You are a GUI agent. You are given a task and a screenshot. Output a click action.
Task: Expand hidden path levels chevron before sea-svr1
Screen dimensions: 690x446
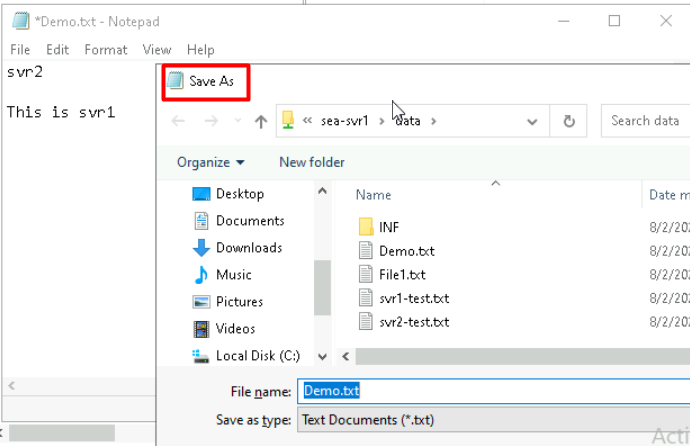pyautogui.click(x=307, y=121)
